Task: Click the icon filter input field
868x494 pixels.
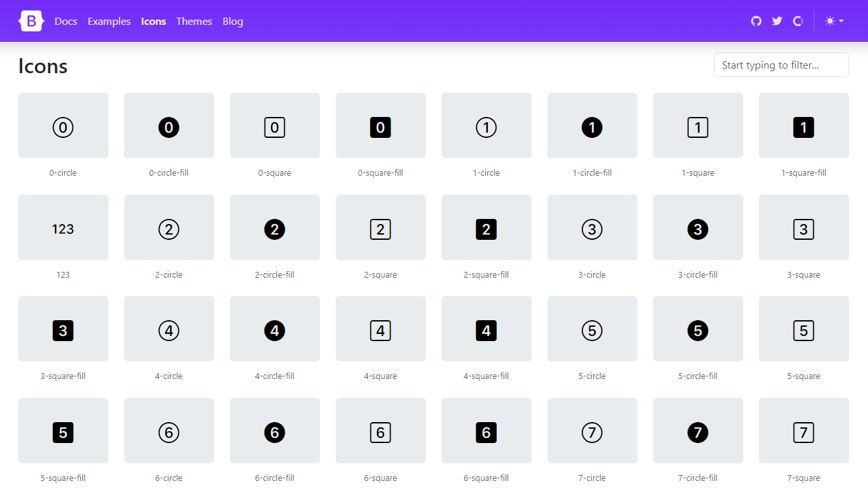Action: tap(781, 65)
